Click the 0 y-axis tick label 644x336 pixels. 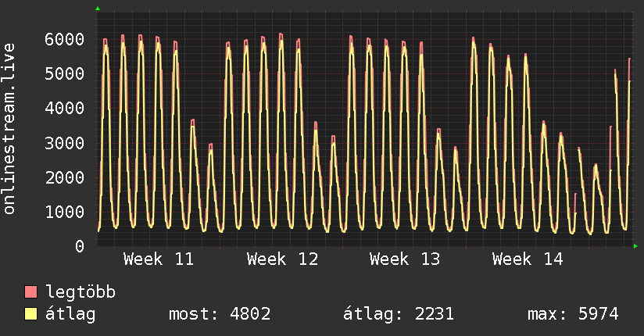pos(79,246)
